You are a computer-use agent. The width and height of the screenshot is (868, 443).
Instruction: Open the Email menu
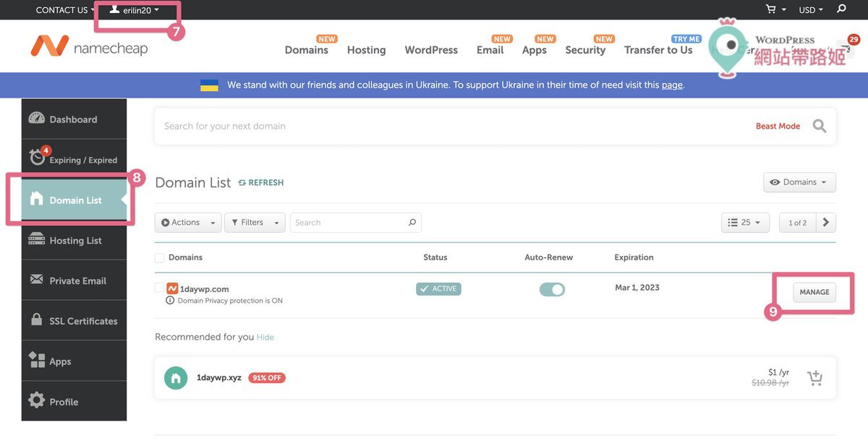[x=490, y=50]
